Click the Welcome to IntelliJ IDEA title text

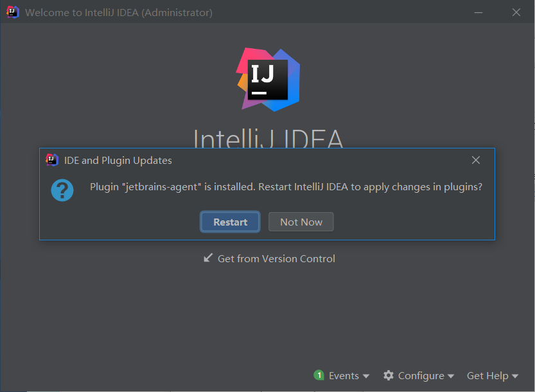coord(119,13)
